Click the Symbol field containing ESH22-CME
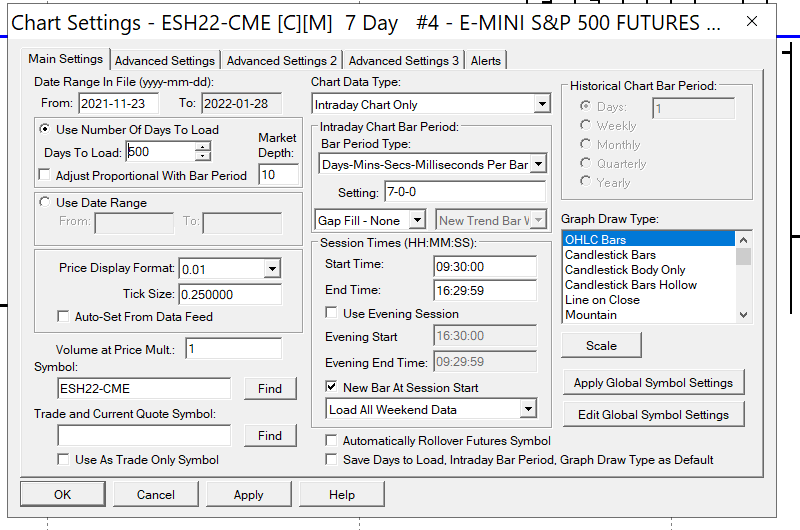The height and width of the screenshot is (530, 800). [x=144, y=389]
